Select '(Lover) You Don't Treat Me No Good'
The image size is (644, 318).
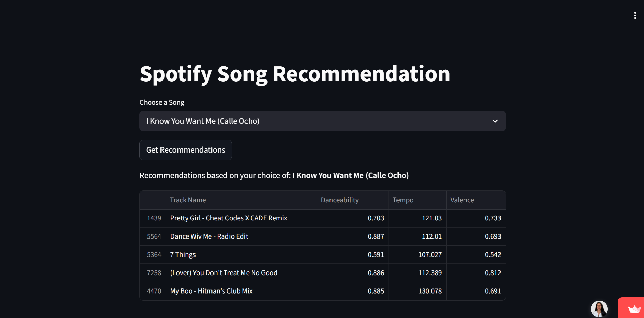click(x=224, y=272)
